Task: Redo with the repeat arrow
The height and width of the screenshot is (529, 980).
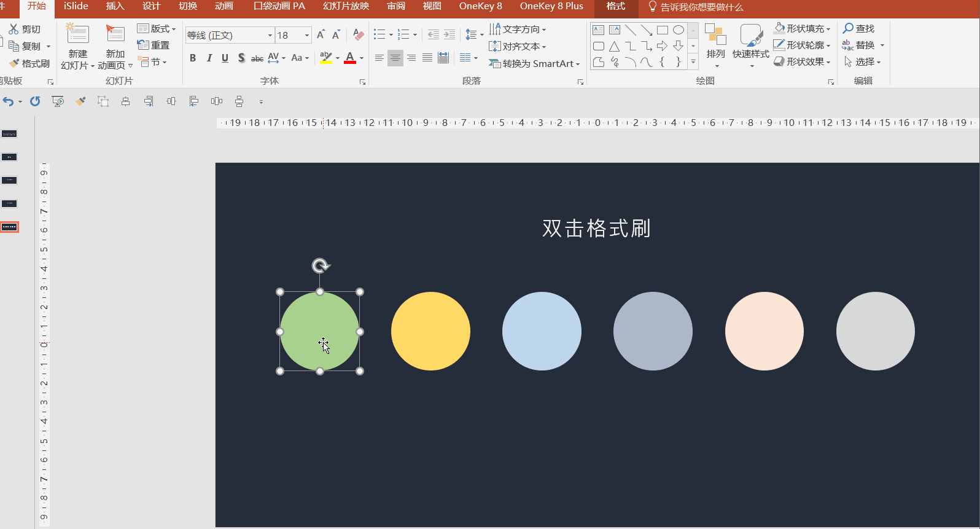Action: point(35,101)
